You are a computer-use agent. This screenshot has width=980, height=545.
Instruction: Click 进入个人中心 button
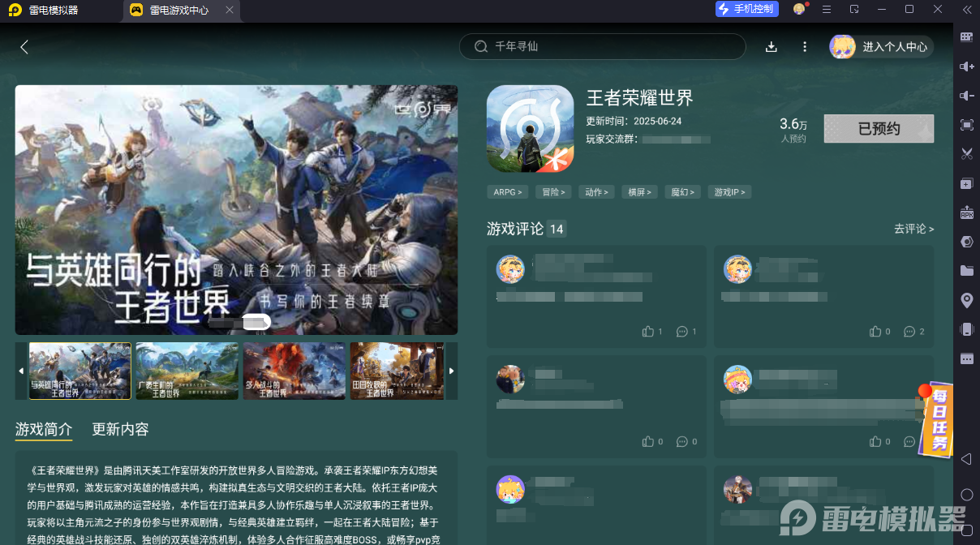tap(881, 47)
